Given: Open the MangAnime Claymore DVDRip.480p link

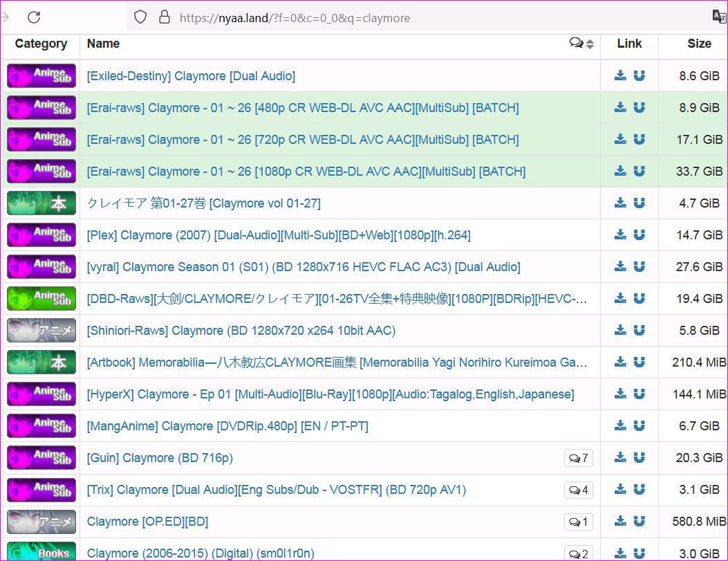Looking at the screenshot, I should tap(227, 426).
